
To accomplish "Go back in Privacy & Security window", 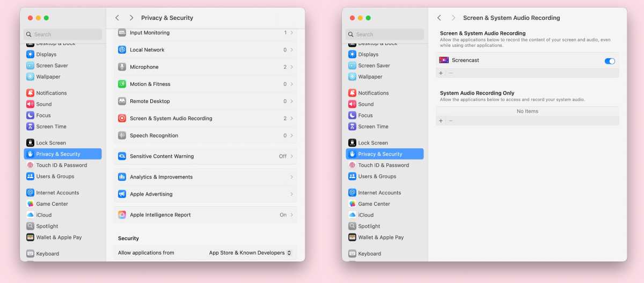I will (x=118, y=18).
